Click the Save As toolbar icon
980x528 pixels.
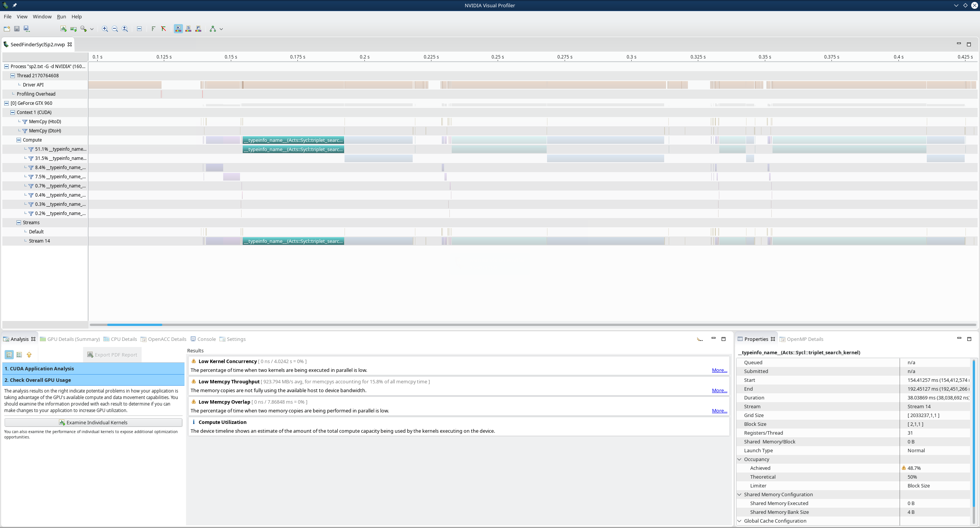(26, 29)
